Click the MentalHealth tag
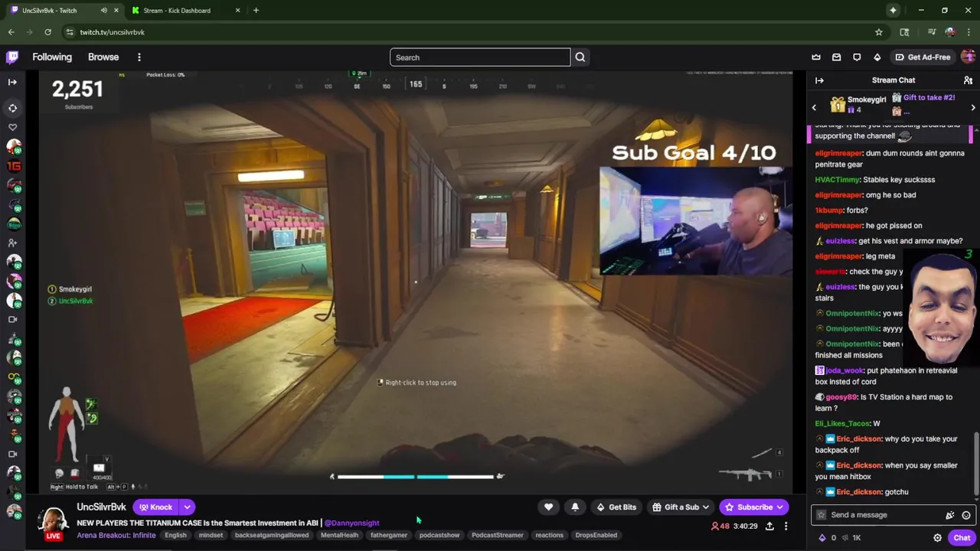 [339, 536]
